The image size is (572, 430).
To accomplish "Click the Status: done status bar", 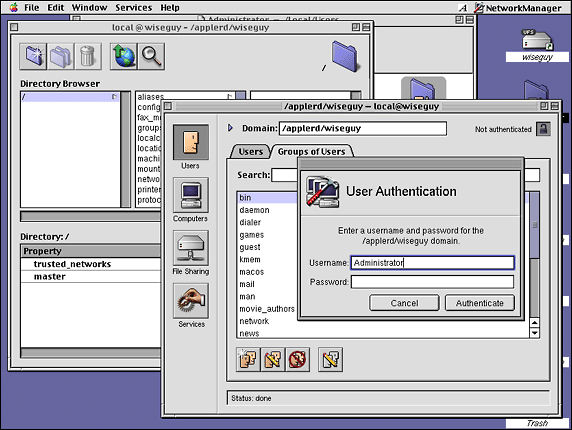I will tap(388, 398).
